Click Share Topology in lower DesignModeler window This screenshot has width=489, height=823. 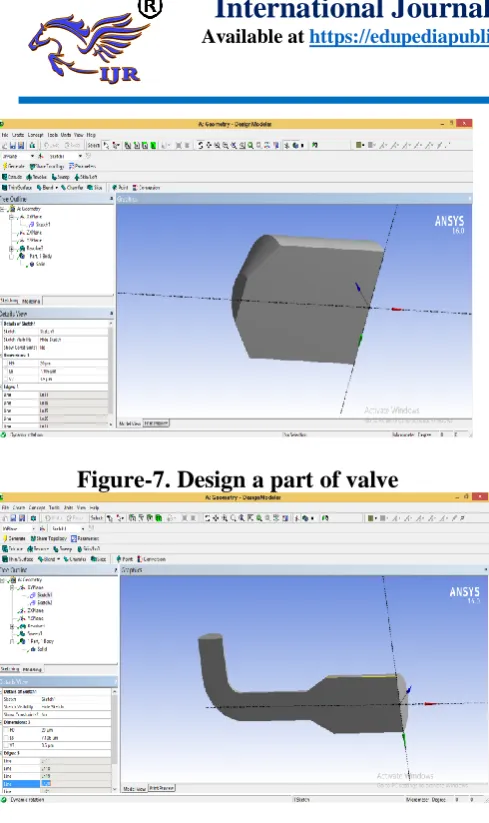(x=48, y=539)
